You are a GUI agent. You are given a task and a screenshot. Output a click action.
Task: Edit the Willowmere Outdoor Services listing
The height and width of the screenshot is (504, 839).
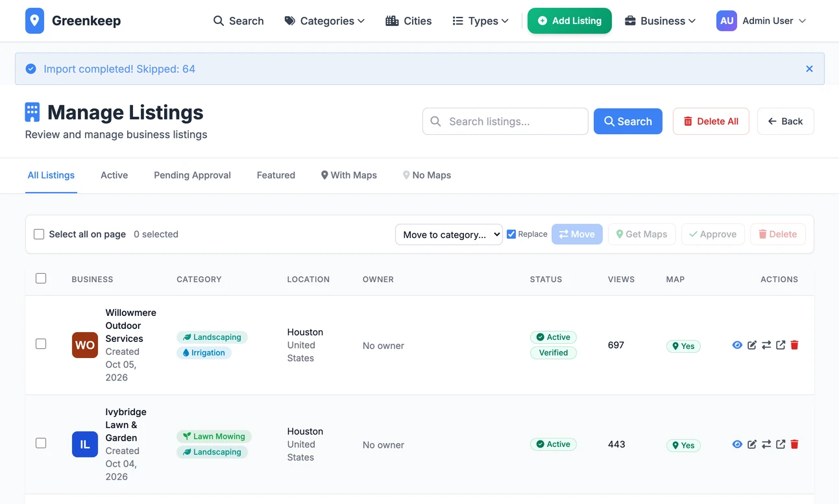752,345
